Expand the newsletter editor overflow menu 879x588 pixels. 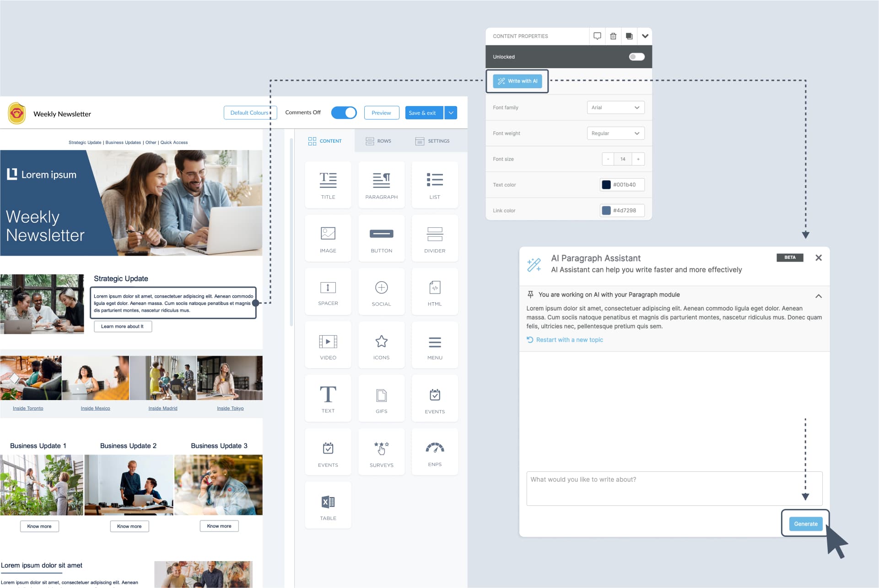point(452,112)
